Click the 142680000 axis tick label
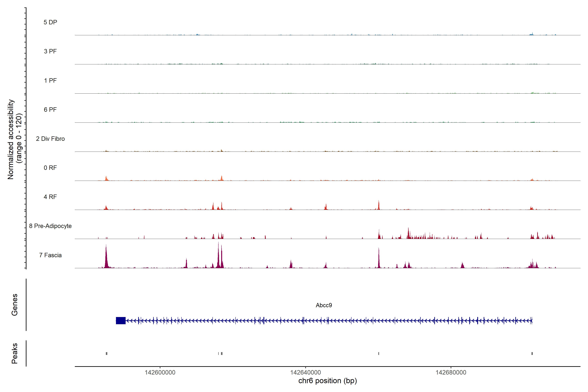This screenshot has height=392, width=588. coord(451,372)
